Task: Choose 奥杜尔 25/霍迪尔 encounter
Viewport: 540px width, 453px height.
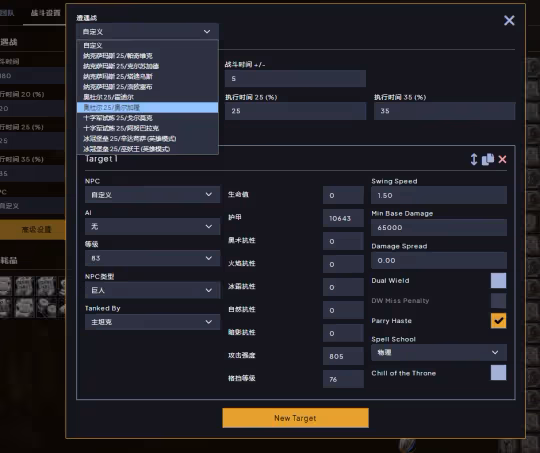Action: click(147, 97)
